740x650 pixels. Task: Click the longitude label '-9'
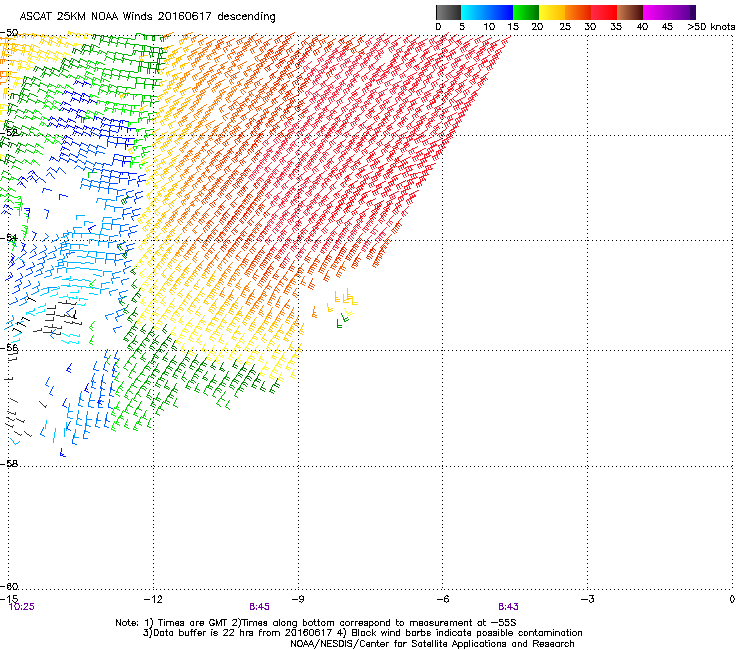(x=298, y=599)
